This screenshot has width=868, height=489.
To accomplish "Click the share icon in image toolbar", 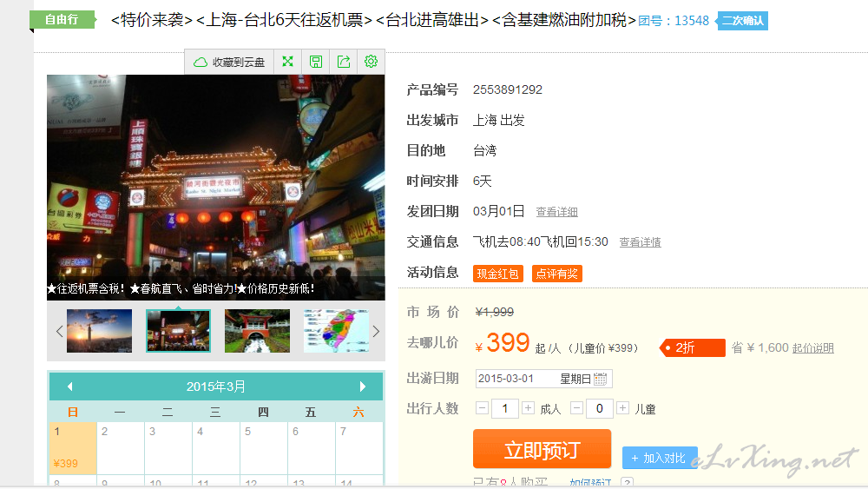I will pos(343,62).
